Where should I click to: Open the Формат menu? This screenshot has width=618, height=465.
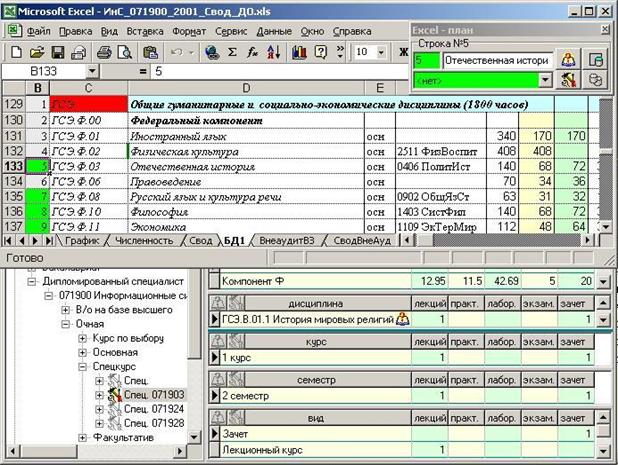click(x=189, y=31)
